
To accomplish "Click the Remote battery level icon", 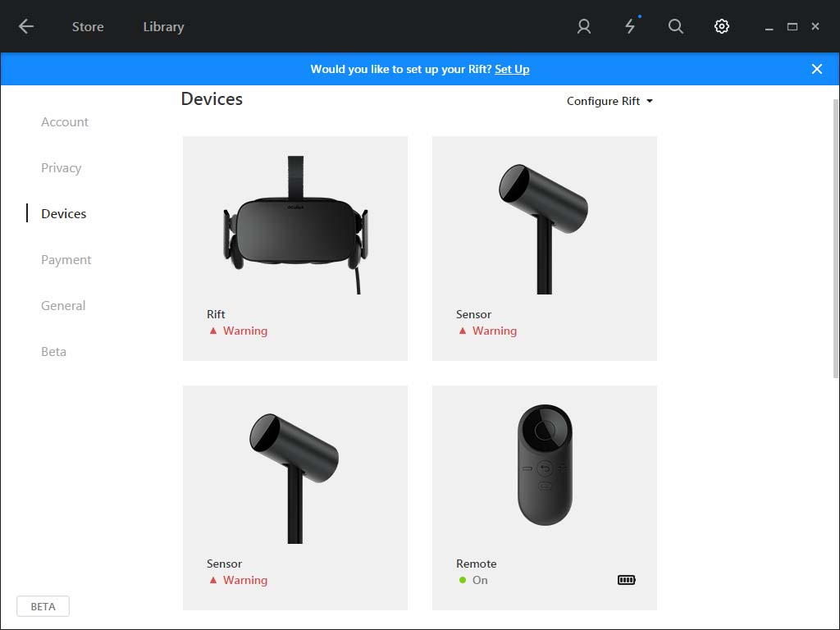I will [x=626, y=580].
